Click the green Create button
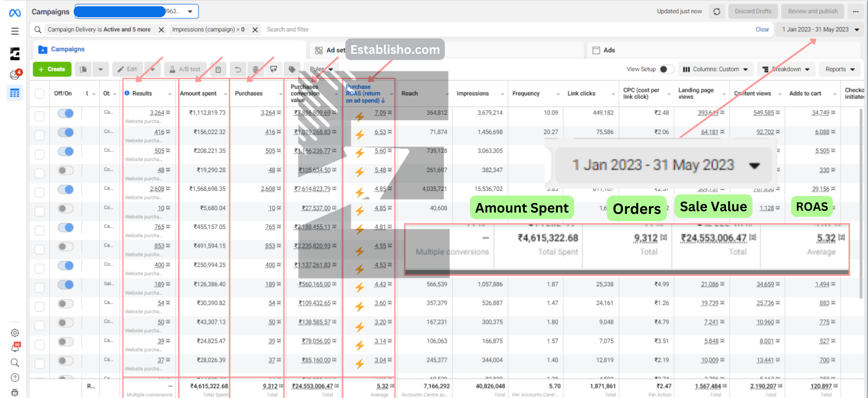Viewport: 868px width, 398px height. pyautogui.click(x=52, y=69)
